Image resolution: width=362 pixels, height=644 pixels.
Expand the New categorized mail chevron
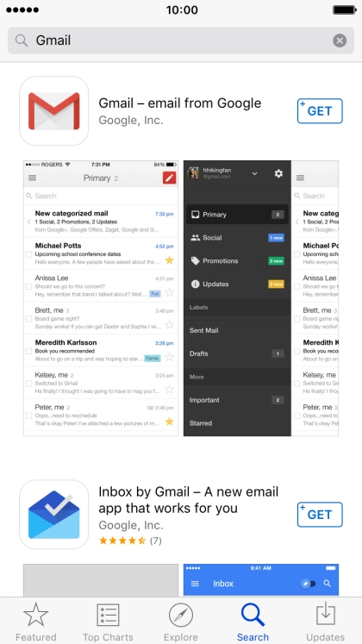click(28, 222)
